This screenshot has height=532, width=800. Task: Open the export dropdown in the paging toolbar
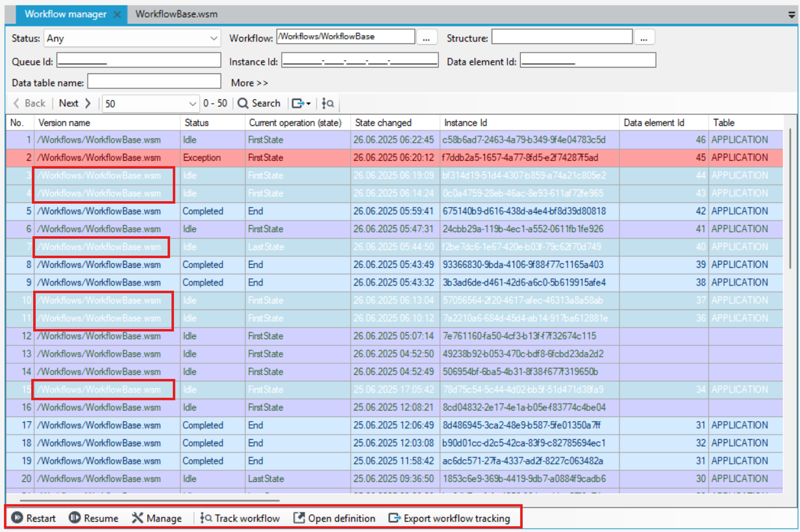(301, 103)
